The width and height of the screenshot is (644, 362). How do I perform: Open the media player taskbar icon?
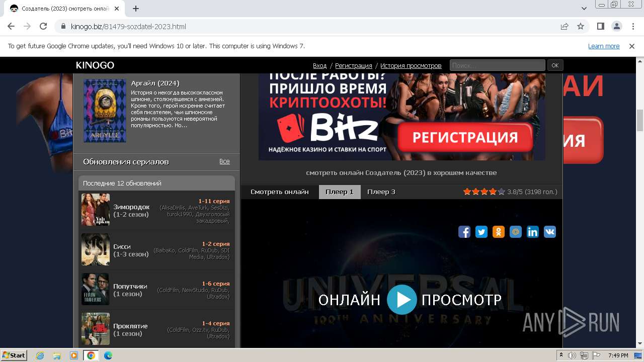(74, 355)
